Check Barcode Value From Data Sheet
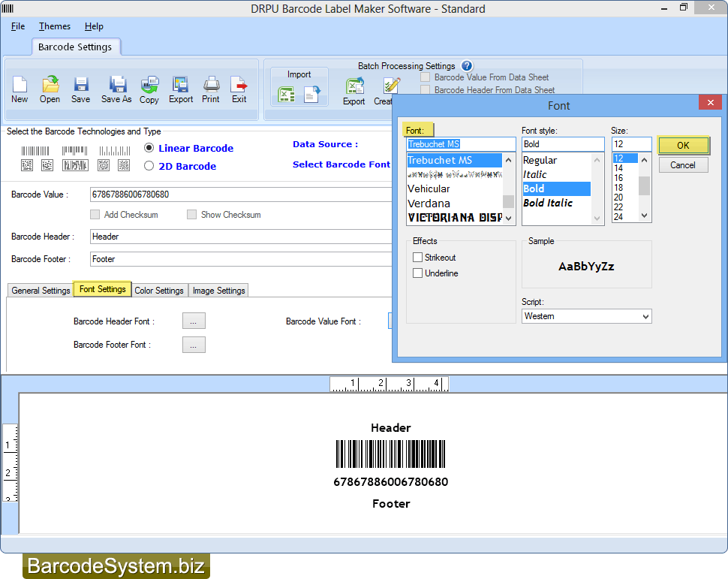 coord(426,77)
